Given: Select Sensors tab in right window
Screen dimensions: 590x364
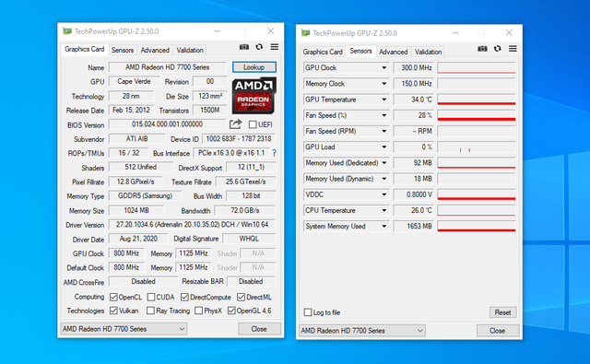Looking at the screenshot, I should click(x=360, y=51).
